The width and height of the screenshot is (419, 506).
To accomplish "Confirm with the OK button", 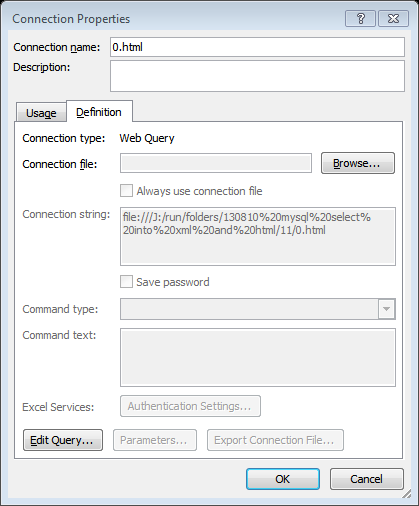I will coord(283,479).
